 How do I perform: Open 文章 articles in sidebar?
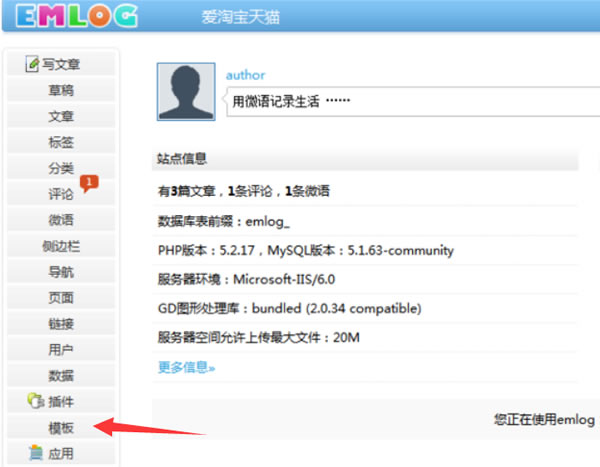tap(61, 116)
